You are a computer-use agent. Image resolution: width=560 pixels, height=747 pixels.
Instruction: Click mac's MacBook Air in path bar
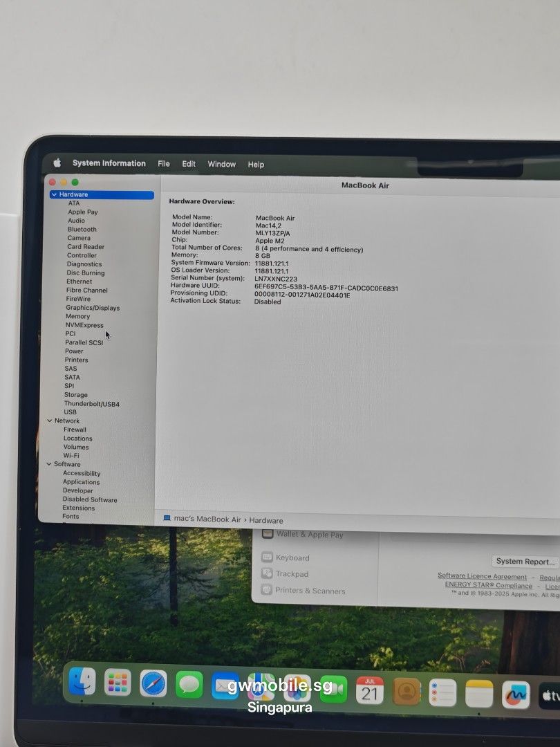207,519
